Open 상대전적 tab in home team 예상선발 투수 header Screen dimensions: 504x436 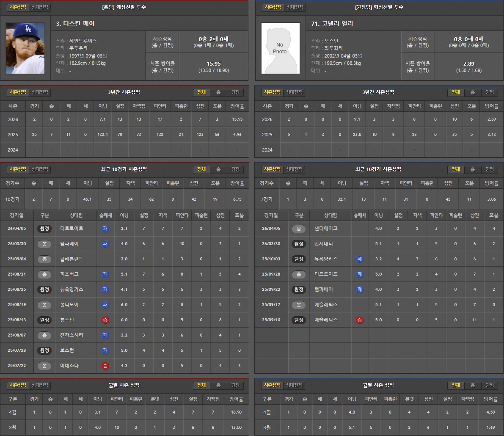40,8
